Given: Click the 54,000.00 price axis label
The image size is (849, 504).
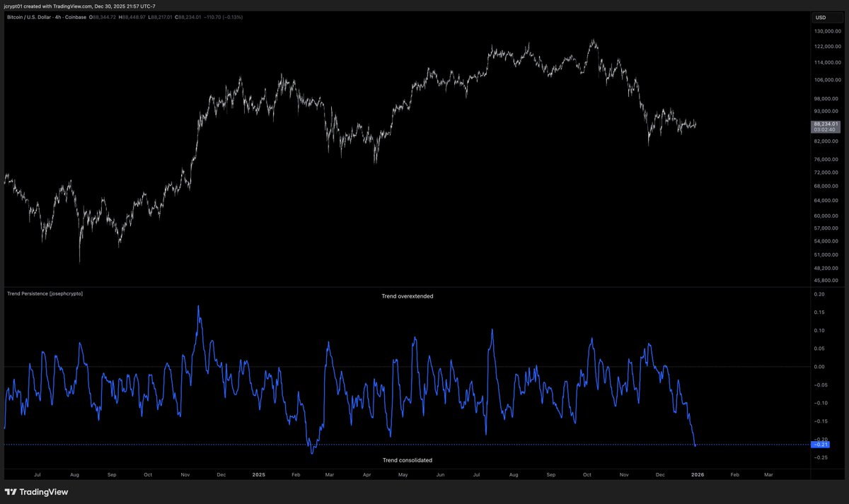Looking at the screenshot, I should (826, 241).
